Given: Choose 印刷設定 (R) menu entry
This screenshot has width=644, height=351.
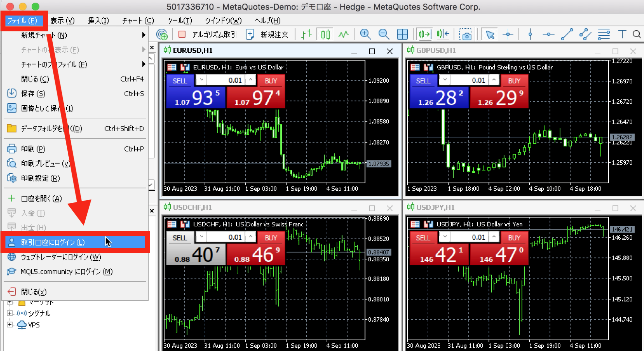Looking at the screenshot, I should pos(75,178).
